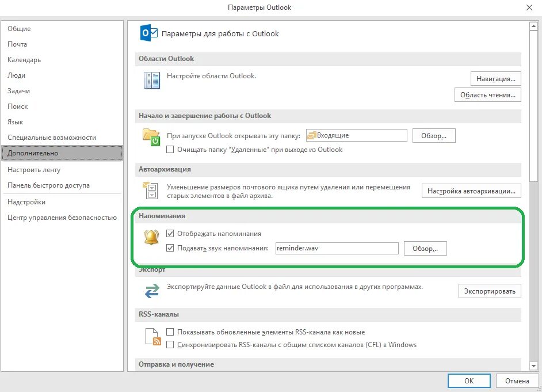The image size is (542, 392).
Task: Click the Outlook panes layout icon
Action: pos(152,80)
